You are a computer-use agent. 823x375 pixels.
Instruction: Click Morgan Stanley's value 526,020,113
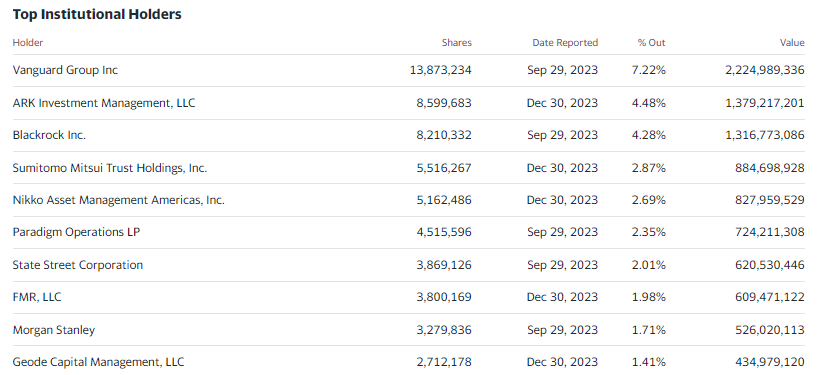click(770, 330)
